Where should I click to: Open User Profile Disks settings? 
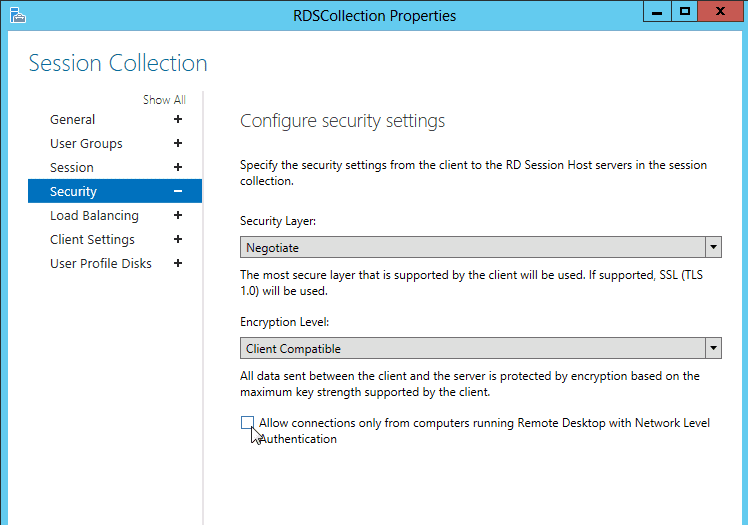tap(101, 263)
